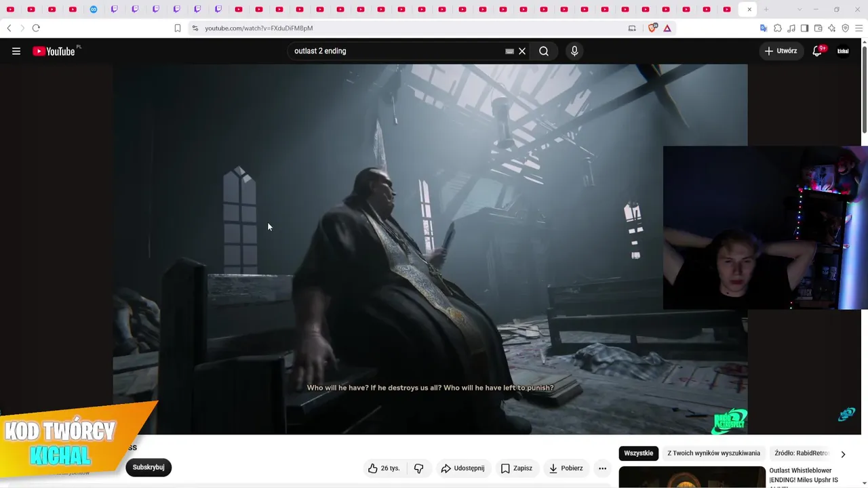
Task: Open 'Outlast Whistleblower ENDING!' video title
Action: click(804, 478)
